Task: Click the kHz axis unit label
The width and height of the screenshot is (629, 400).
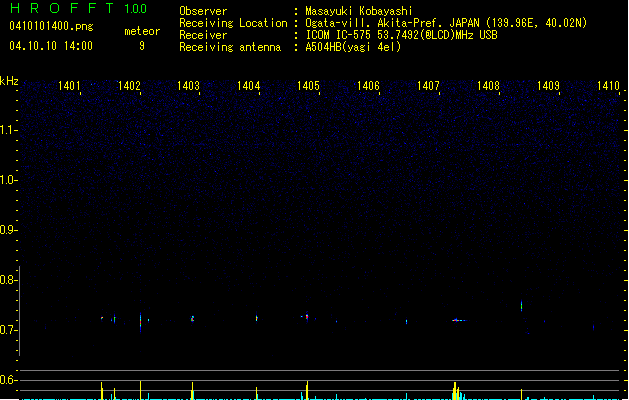Action: click(9, 81)
